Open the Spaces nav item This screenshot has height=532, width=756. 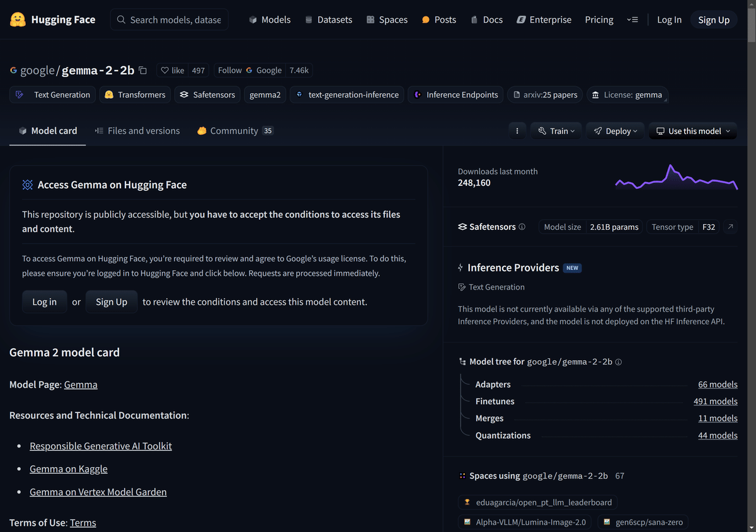[x=387, y=20]
